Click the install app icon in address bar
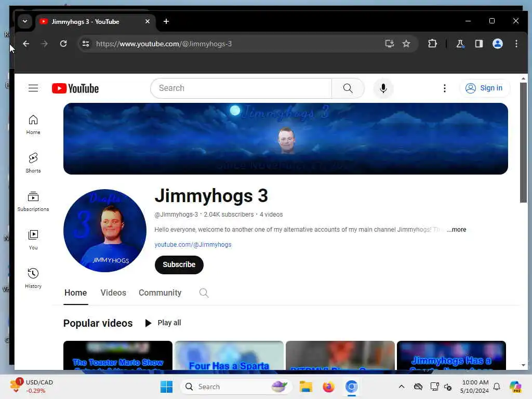Viewport: 532px width, 399px height. [390, 44]
